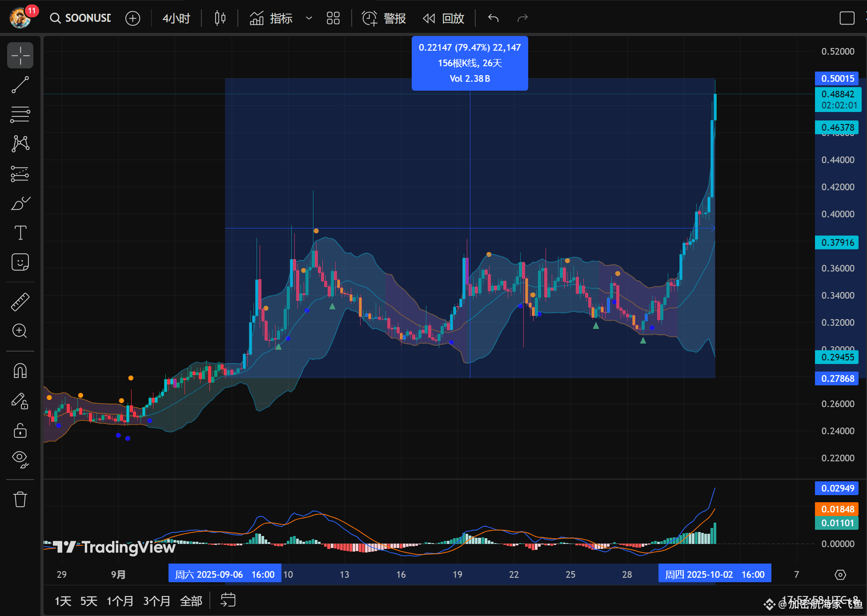Open the candlestick chart type menu
The image size is (867, 616).
point(220,18)
